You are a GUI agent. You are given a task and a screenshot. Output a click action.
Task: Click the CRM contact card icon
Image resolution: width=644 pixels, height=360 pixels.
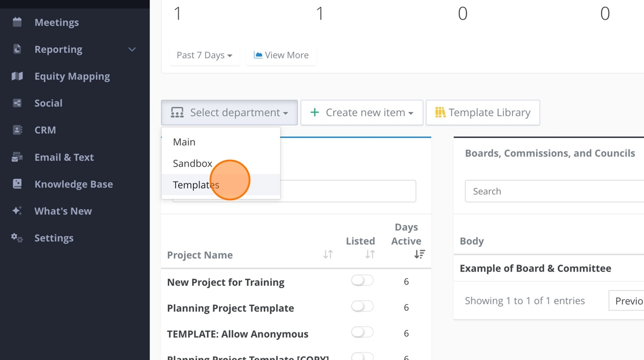(17, 130)
